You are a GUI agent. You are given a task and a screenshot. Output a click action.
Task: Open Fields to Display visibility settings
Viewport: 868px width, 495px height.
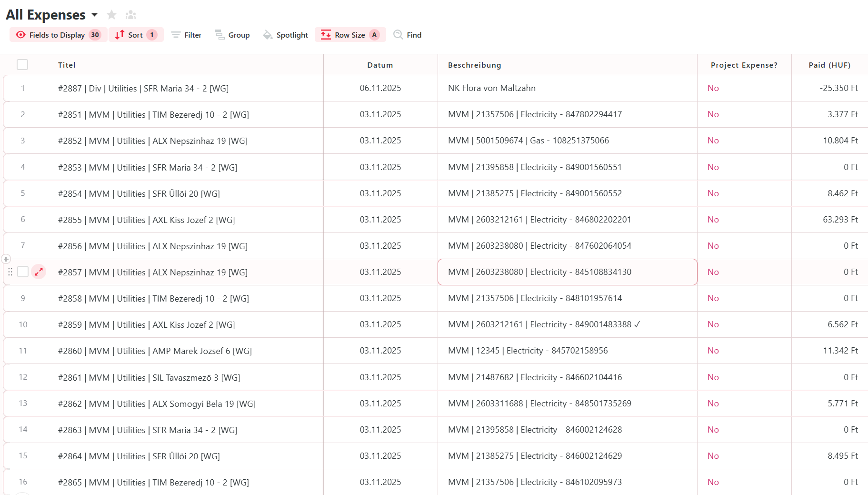point(58,35)
